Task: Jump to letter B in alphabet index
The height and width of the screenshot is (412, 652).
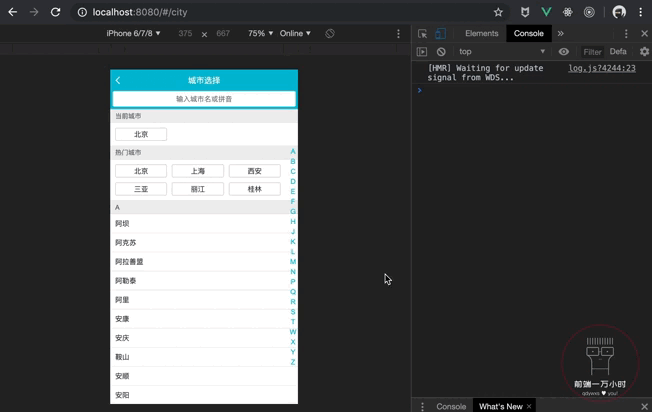Action: (x=293, y=161)
